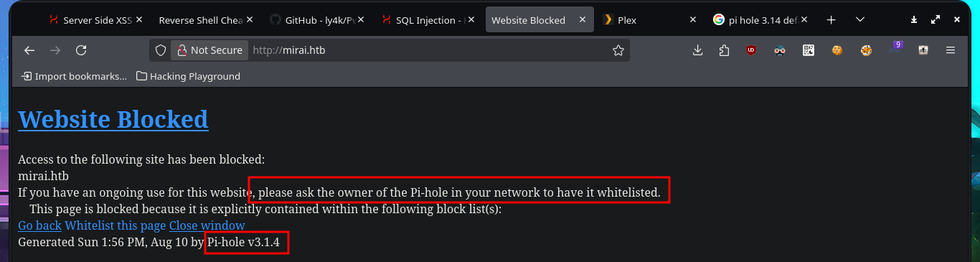980x262 pixels.
Task: Click the PHP extension icon with badge 9
Action: (895, 50)
